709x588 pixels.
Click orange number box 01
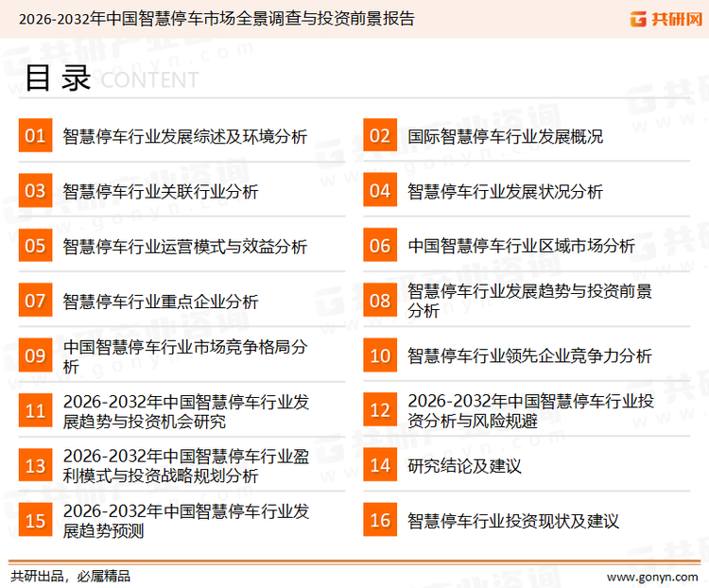click(35, 135)
